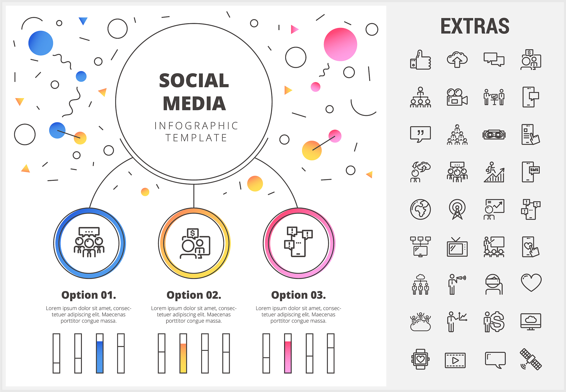Click the SOCIAL MEDIA title text
Viewport: 566px width, 392px height.
tap(194, 92)
